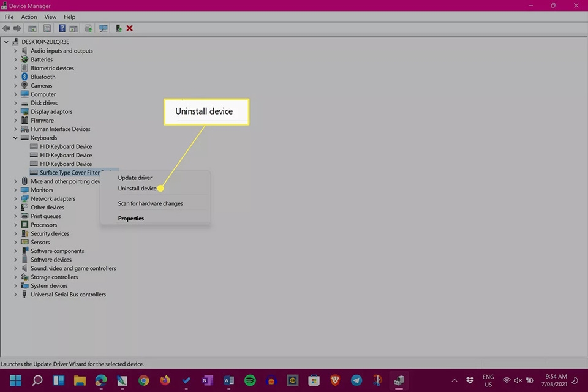Toggle Wi-Fi status from the system tray
The width and height of the screenshot is (588, 392).
tap(507, 380)
